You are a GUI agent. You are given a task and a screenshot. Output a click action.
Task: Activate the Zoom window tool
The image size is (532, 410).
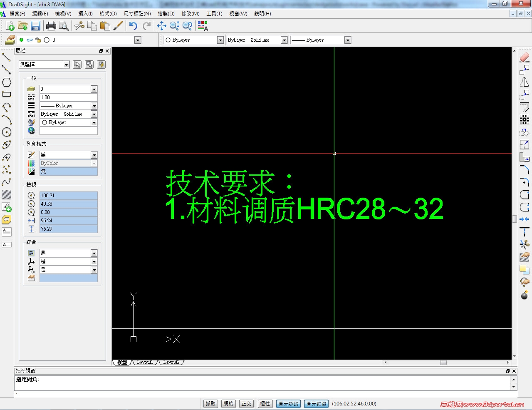pyautogui.click(x=174, y=26)
